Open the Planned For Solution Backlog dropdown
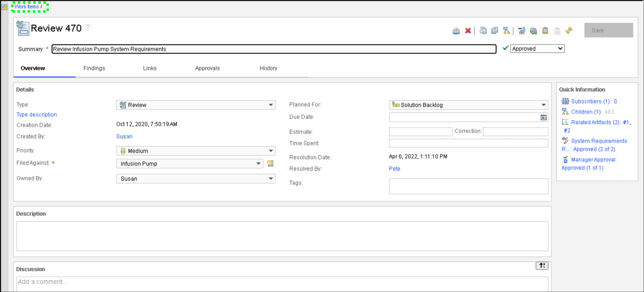The image size is (644, 292). (x=468, y=105)
